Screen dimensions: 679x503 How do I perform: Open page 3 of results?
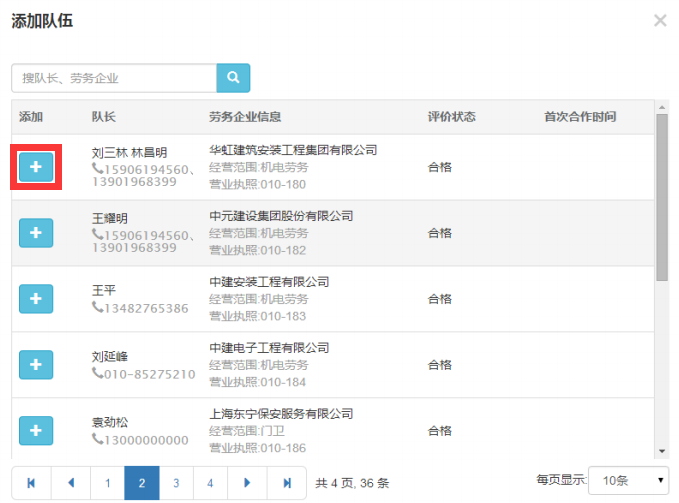click(176, 483)
